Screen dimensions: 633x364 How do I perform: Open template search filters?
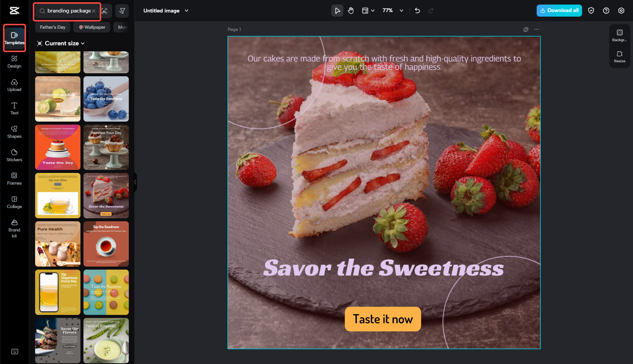[x=122, y=11]
